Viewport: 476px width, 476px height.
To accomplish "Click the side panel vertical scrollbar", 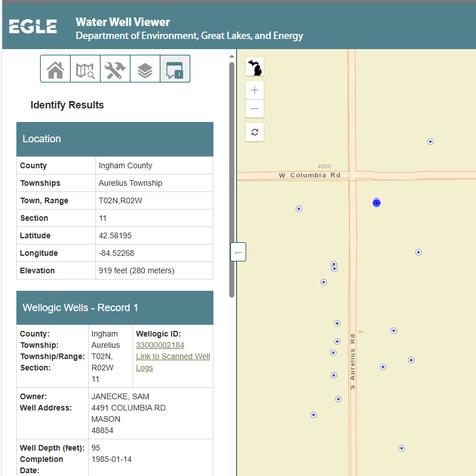I will 232,180.
